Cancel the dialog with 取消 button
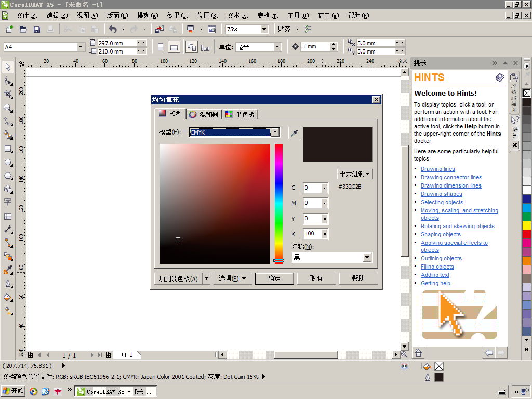The image size is (532, 399). [x=316, y=278]
